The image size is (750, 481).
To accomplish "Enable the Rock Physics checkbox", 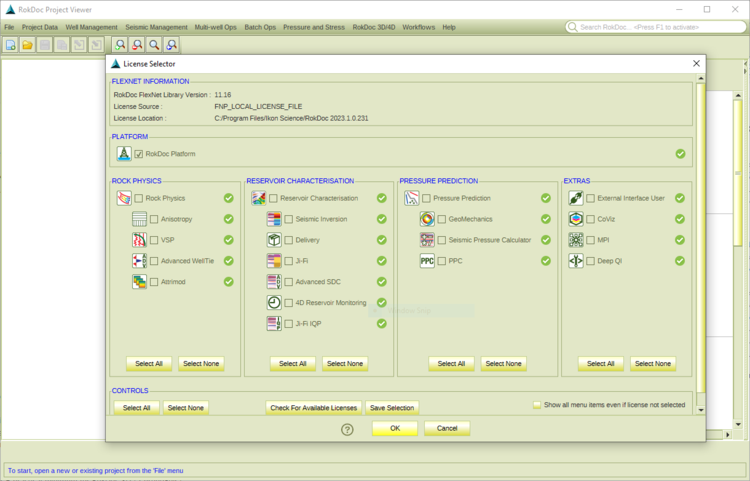I will coord(139,198).
